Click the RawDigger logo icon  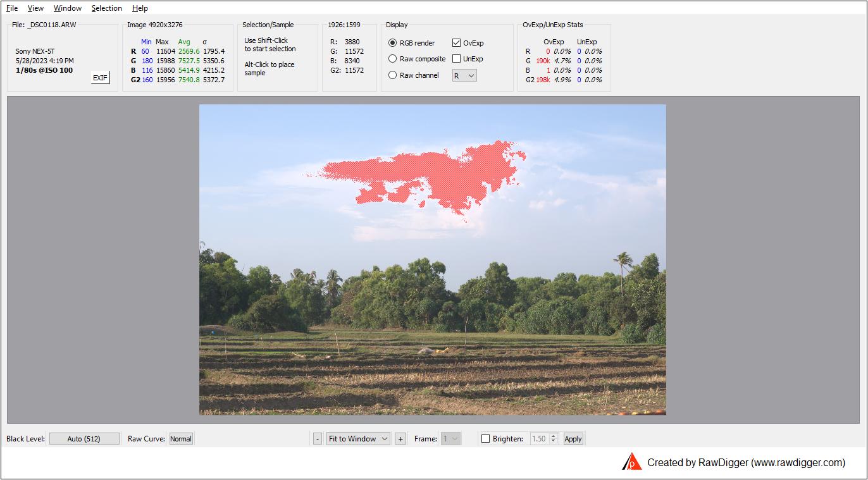(631, 462)
